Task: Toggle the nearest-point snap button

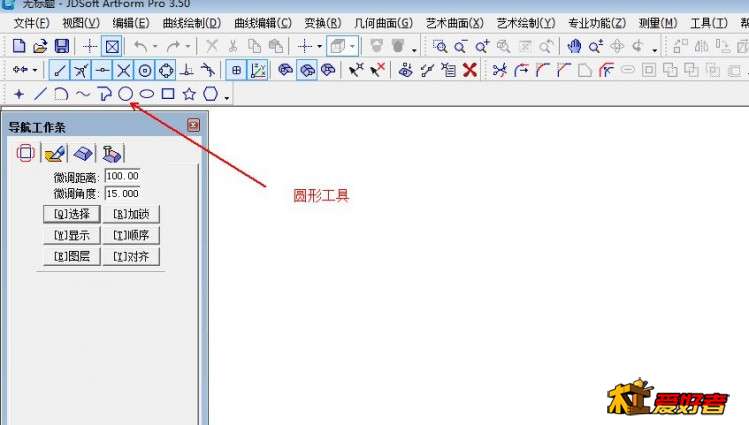Action: click(x=81, y=71)
